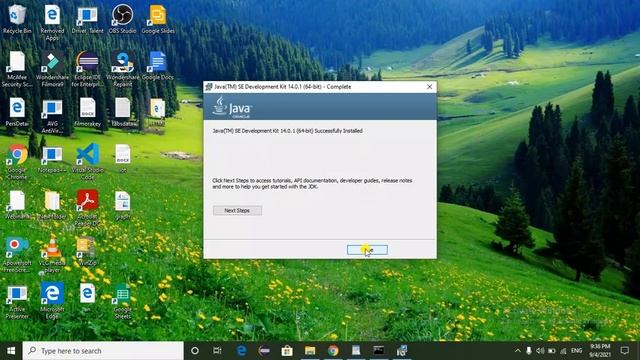The width and height of the screenshot is (640, 360).
Task: Click the taskbar search box
Action: (x=103, y=351)
